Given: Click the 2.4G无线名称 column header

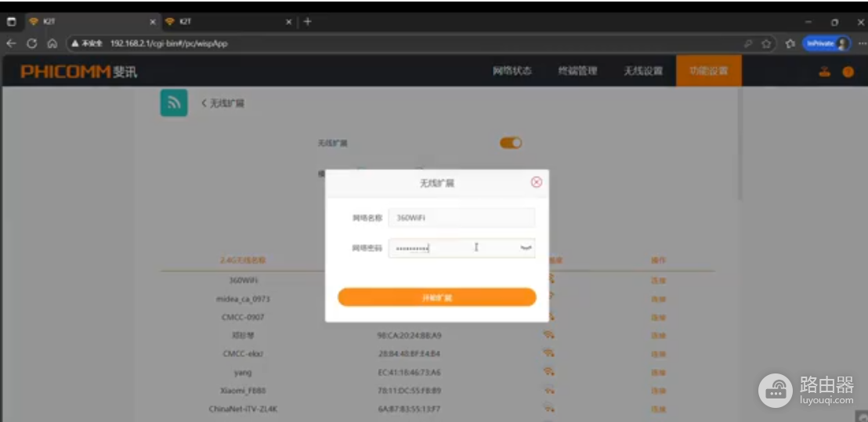Looking at the screenshot, I should tap(243, 260).
